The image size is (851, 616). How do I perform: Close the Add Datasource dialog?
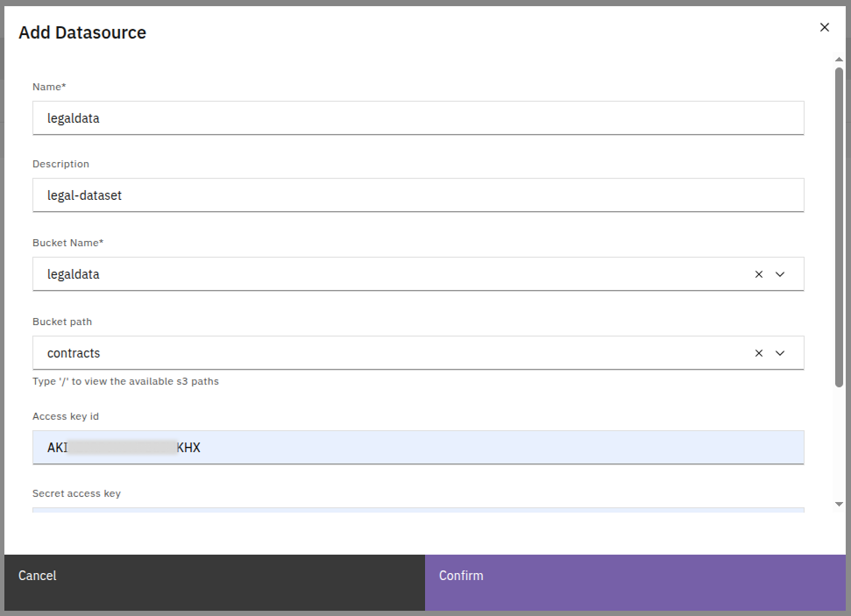coord(824,27)
